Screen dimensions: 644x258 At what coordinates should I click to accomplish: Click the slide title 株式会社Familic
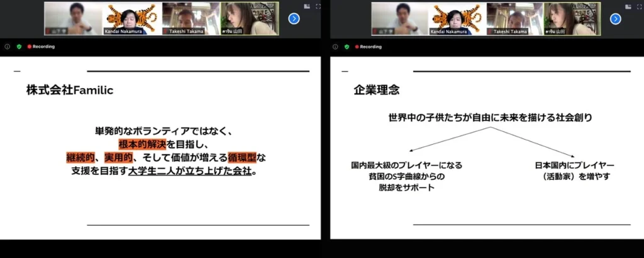point(70,91)
